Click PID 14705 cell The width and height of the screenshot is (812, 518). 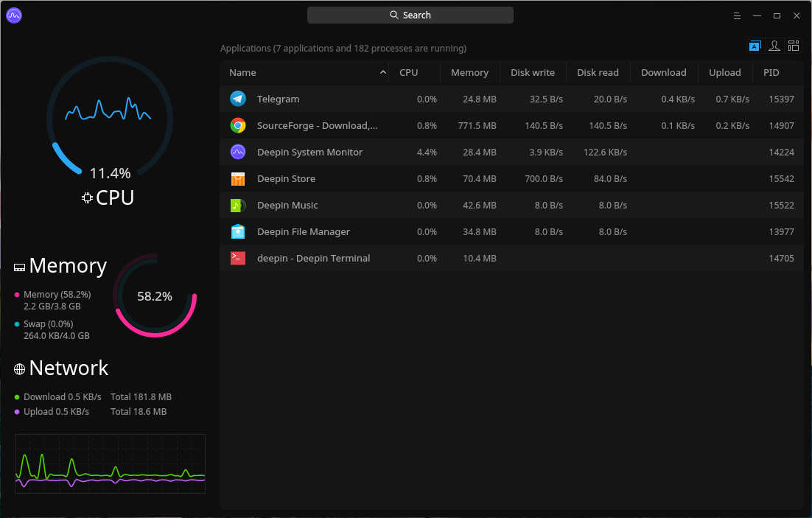pos(782,258)
